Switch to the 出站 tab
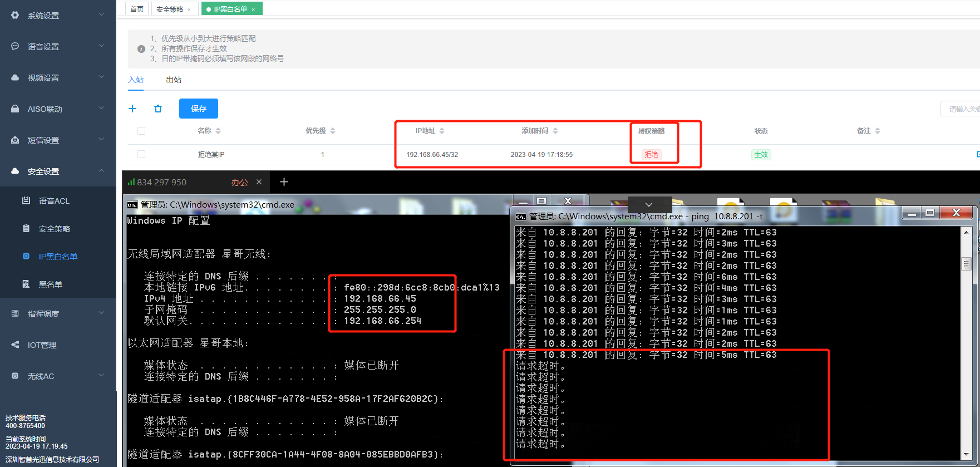 (174, 80)
